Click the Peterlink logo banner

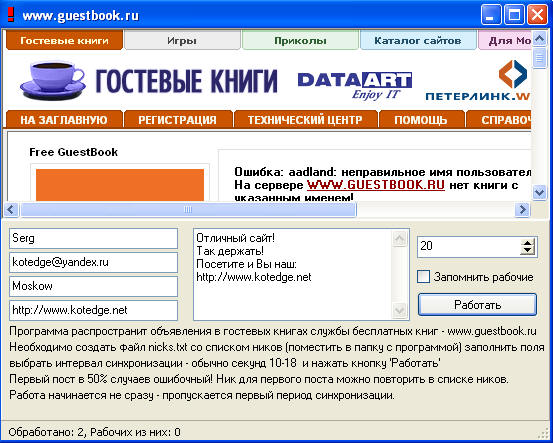[478, 81]
